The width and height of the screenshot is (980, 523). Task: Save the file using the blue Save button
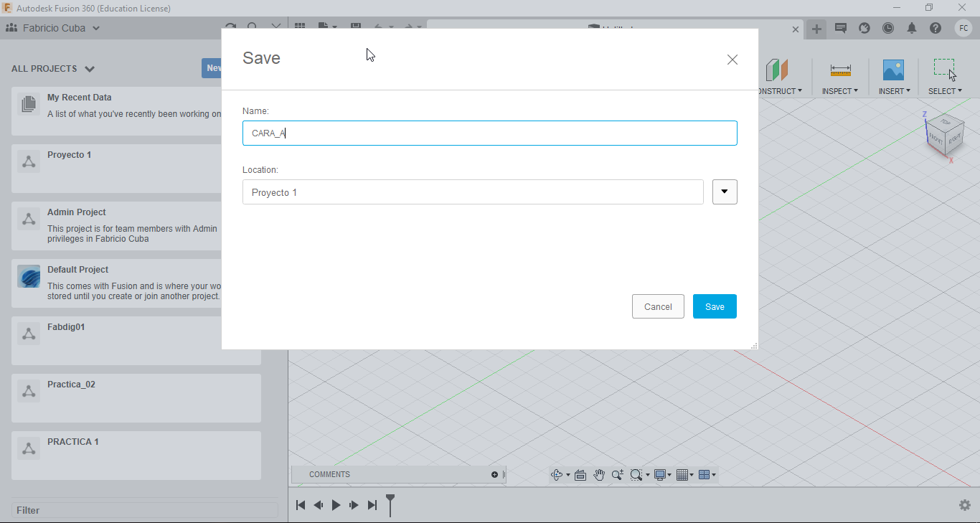[x=715, y=306]
